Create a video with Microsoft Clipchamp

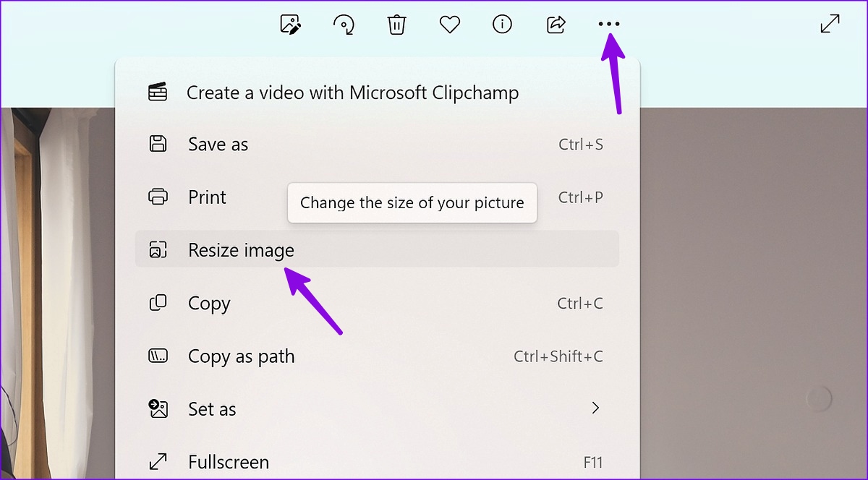click(353, 93)
